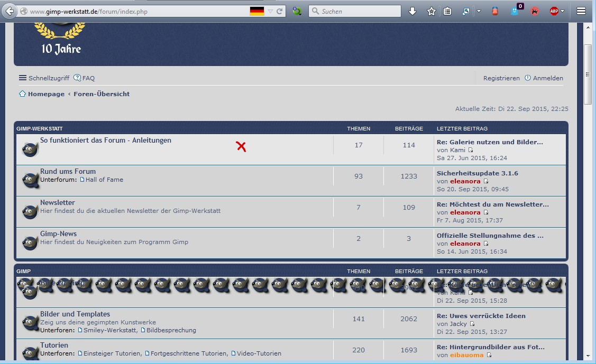Open the GIMP category header
Image resolution: width=596 pixels, height=364 pixels.
click(24, 272)
